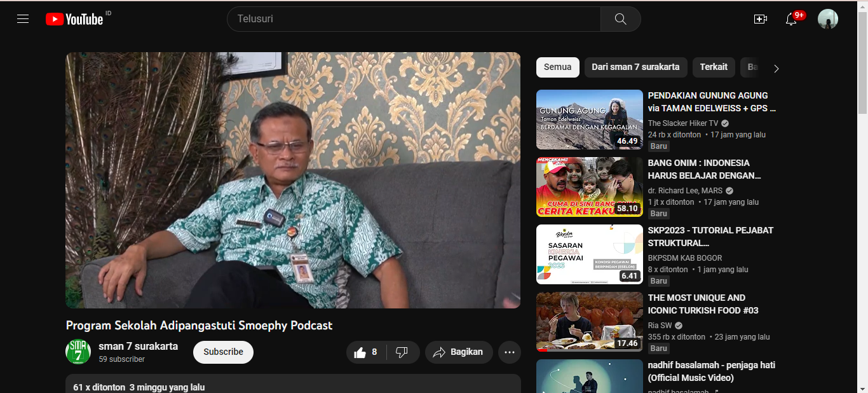Open the more actions ellipsis menu
The height and width of the screenshot is (393, 868).
[510, 352]
